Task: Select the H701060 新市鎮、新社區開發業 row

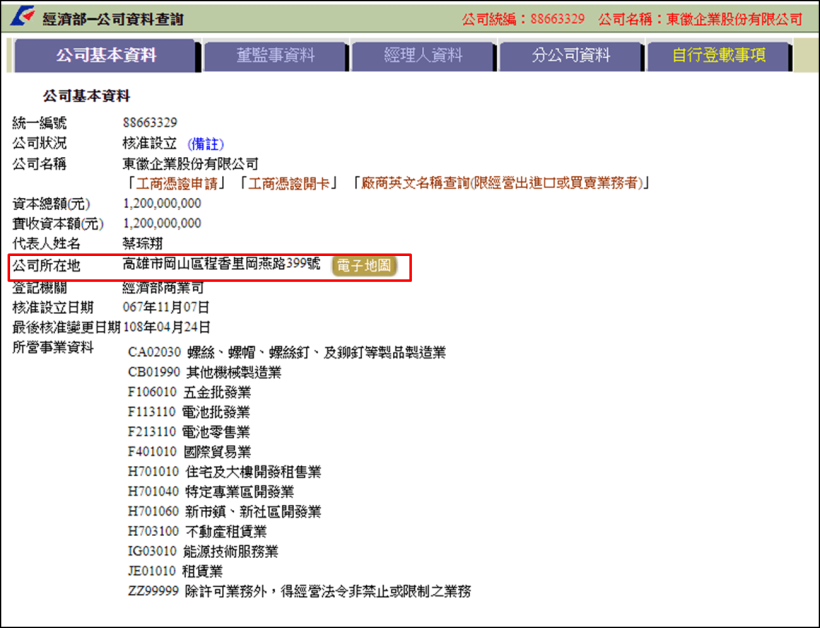Action: (x=224, y=512)
